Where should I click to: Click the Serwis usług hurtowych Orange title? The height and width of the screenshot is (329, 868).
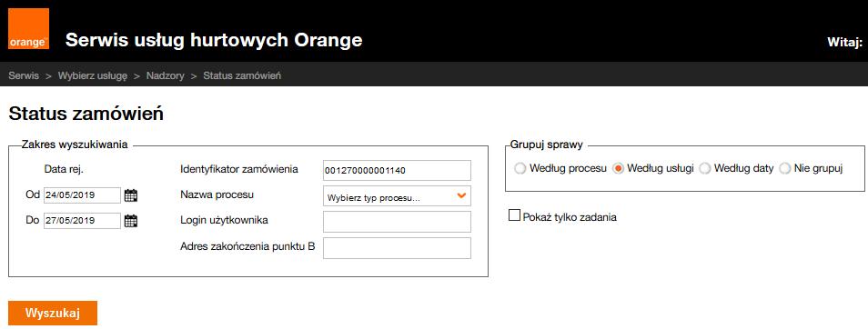[x=214, y=40]
